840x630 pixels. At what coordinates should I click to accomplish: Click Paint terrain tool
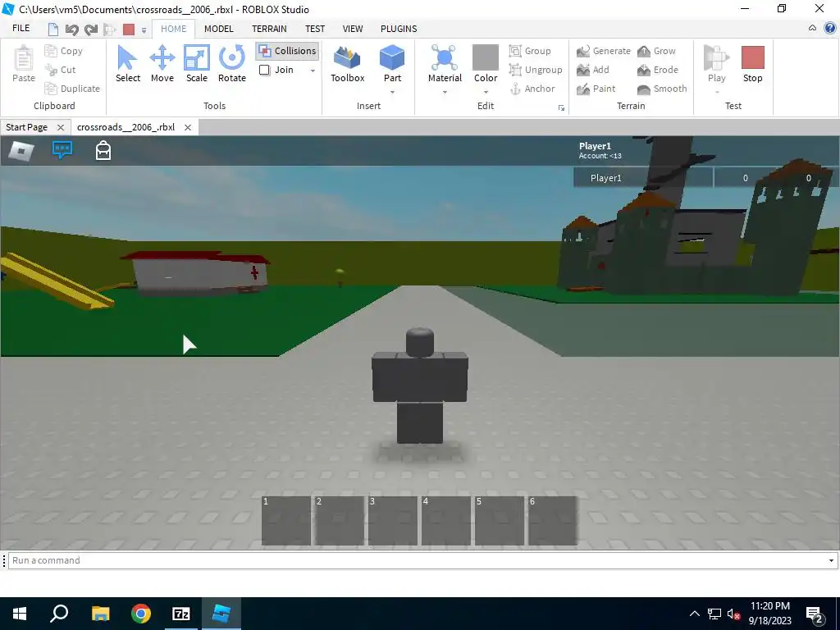click(x=596, y=89)
